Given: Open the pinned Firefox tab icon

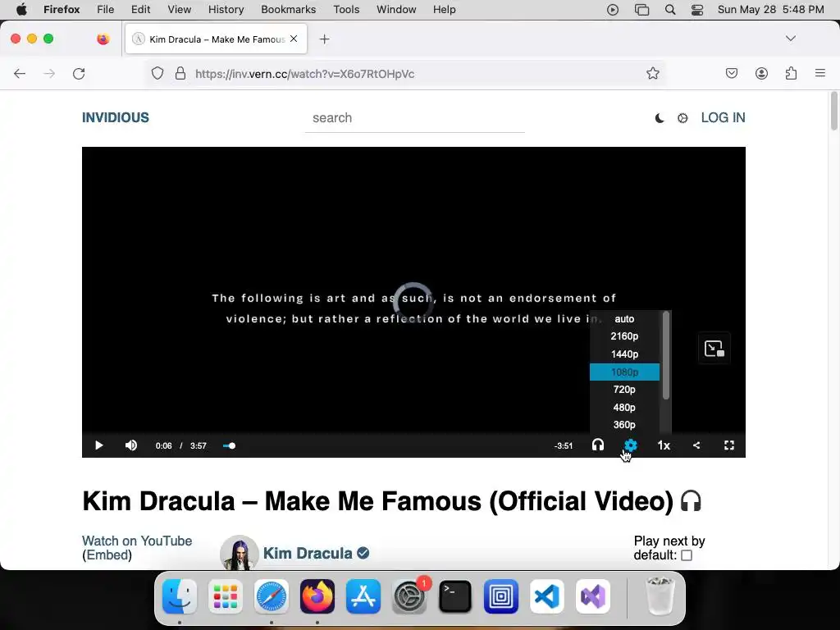Looking at the screenshot, I should (x=103, y=39).
